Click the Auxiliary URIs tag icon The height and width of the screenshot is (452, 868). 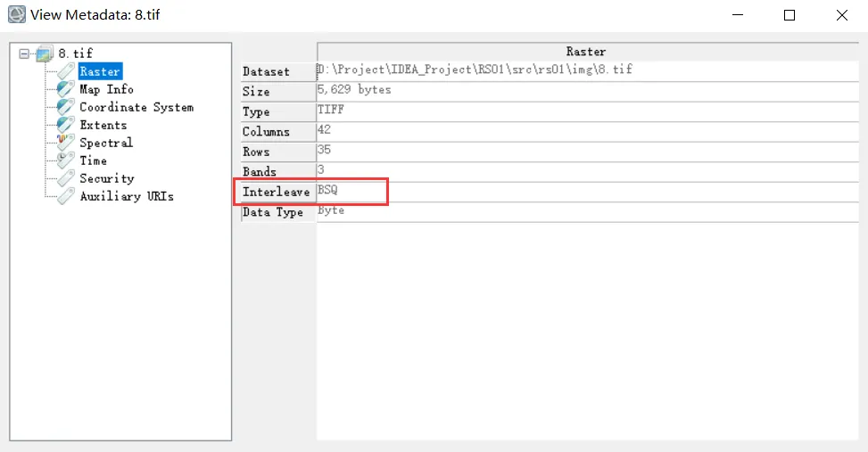[66, 196]
